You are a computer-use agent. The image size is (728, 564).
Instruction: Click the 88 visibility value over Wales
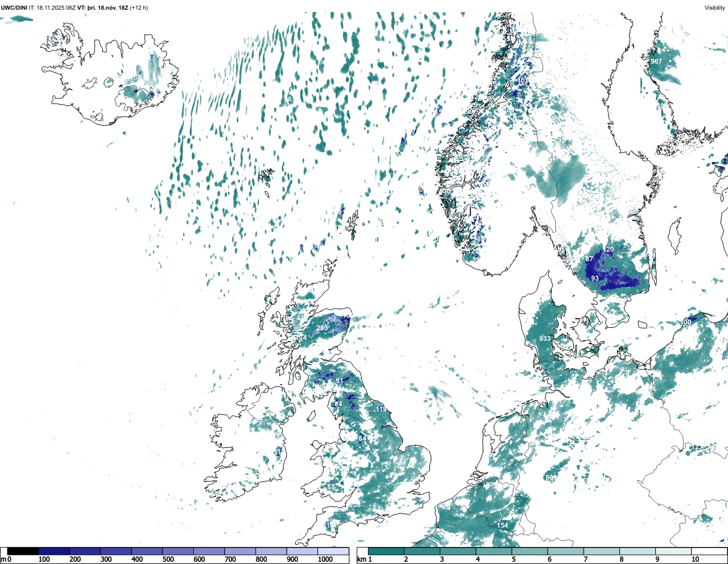[331, 487]
